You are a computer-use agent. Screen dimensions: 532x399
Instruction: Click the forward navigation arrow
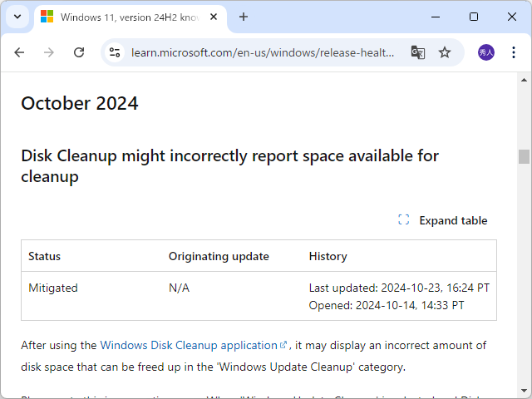coord(49,52)
